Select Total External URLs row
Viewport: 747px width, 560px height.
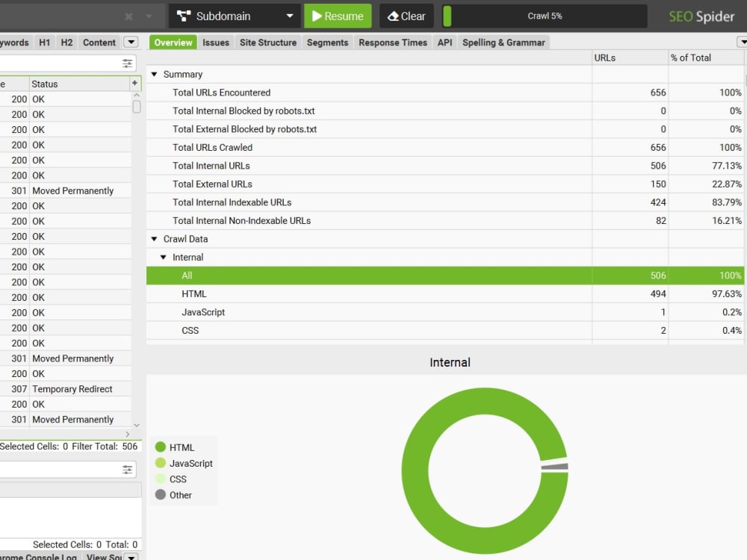[445, 184]
